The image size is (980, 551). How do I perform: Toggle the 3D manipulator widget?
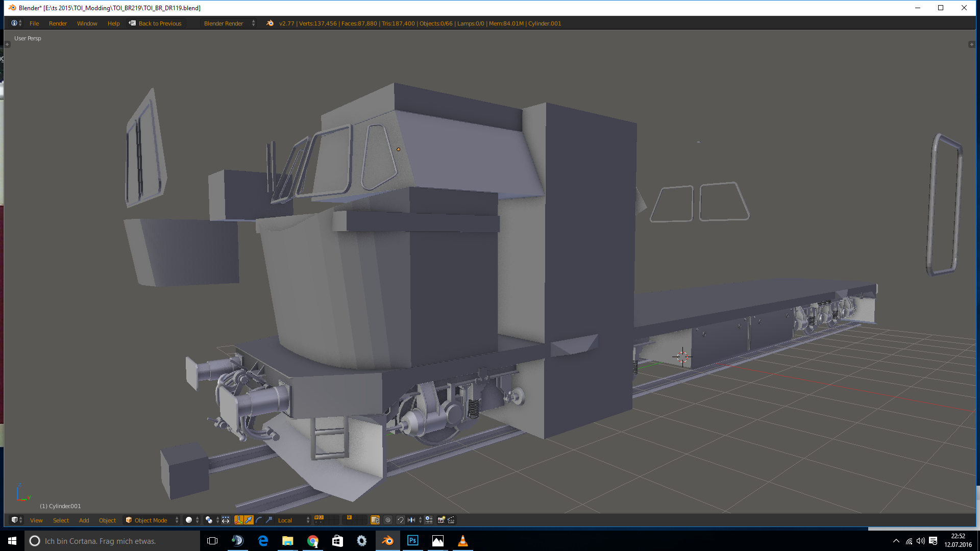(238, 520)
